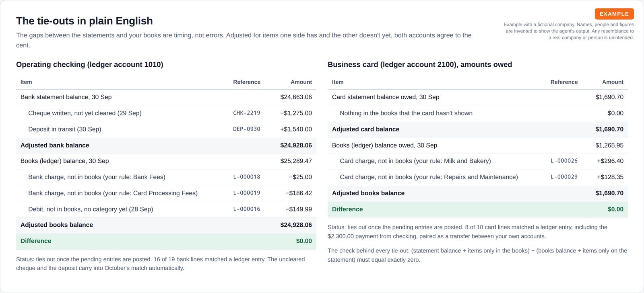The width and height of the screenshot is (644, 293).
Task: Click the checking table 'Amount' column header
Action: pyautogui.click(x=301, y=82)
